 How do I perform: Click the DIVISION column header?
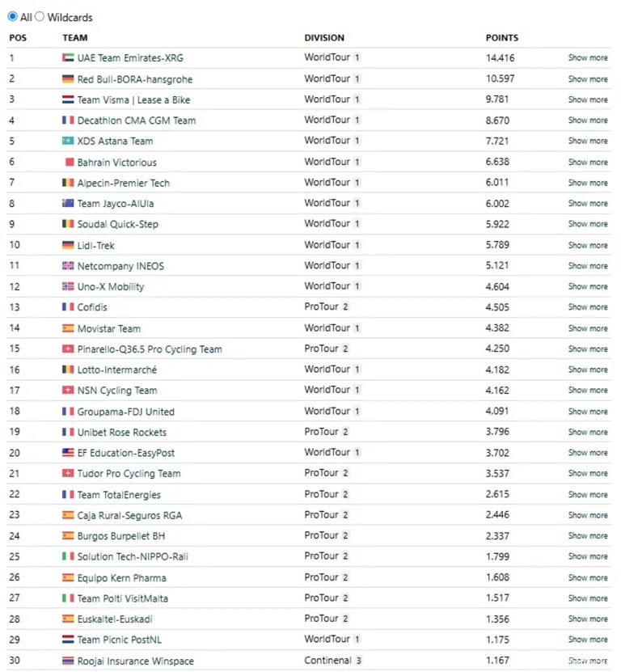click(x=324, y=38)
